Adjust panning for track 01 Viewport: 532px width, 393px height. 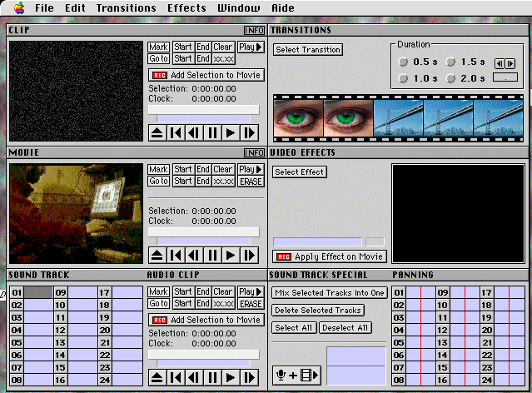(420, 292)
